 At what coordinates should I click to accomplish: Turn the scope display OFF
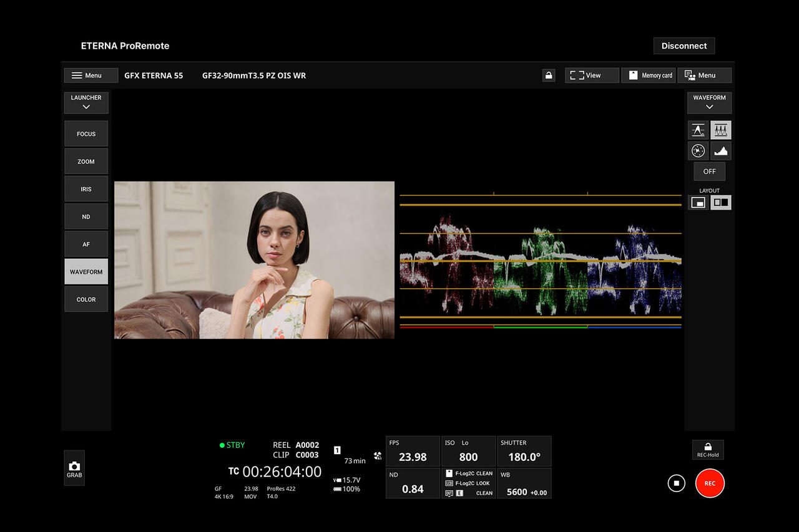[x=710, y=172]
